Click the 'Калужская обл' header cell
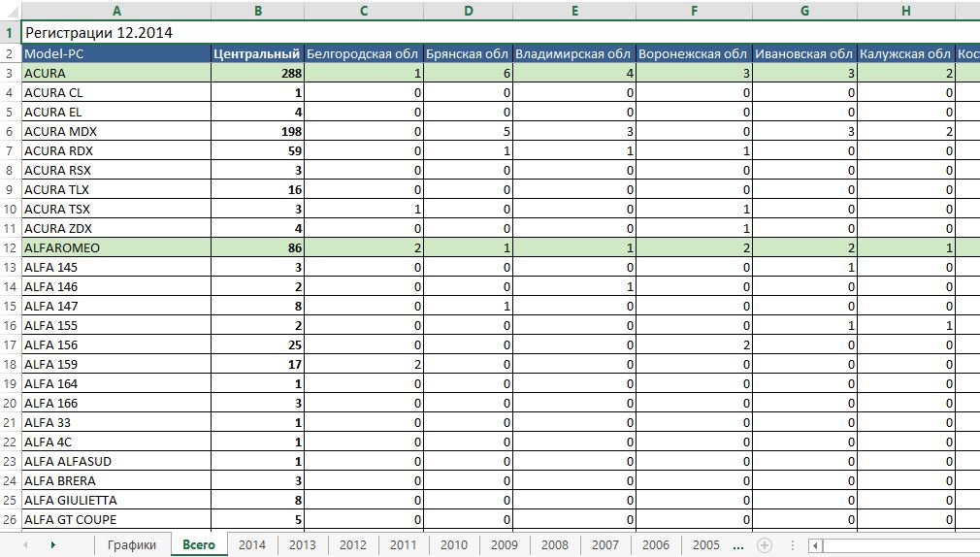Viewport: 980px width, 557px height. tap(905, 53)
